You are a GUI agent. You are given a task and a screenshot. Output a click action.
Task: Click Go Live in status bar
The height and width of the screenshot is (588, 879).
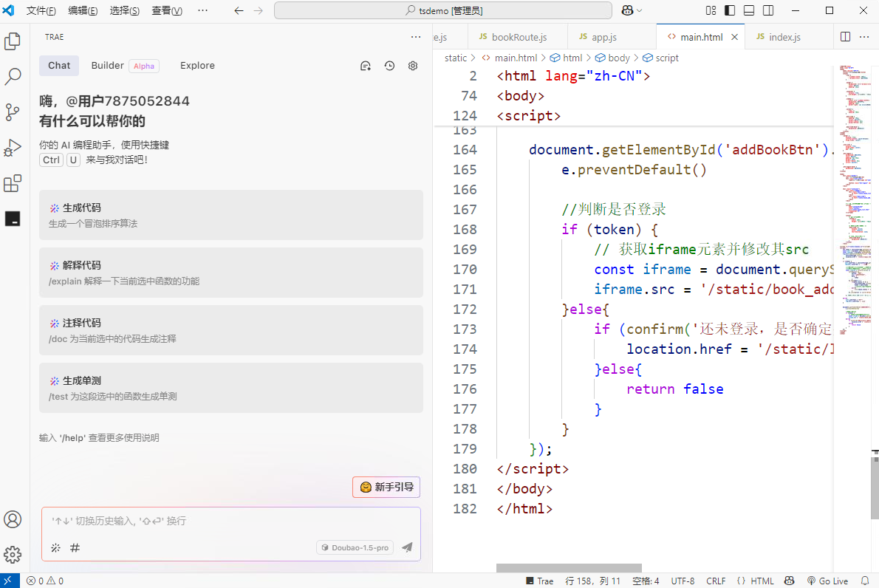(827, 581)
